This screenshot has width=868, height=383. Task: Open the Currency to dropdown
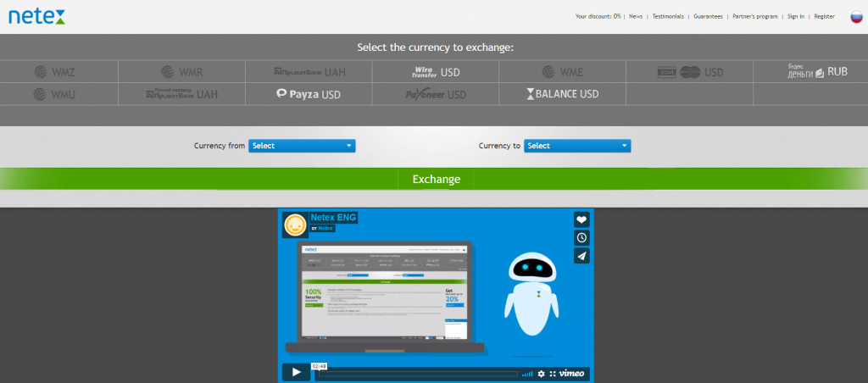(x=577, y=146)
